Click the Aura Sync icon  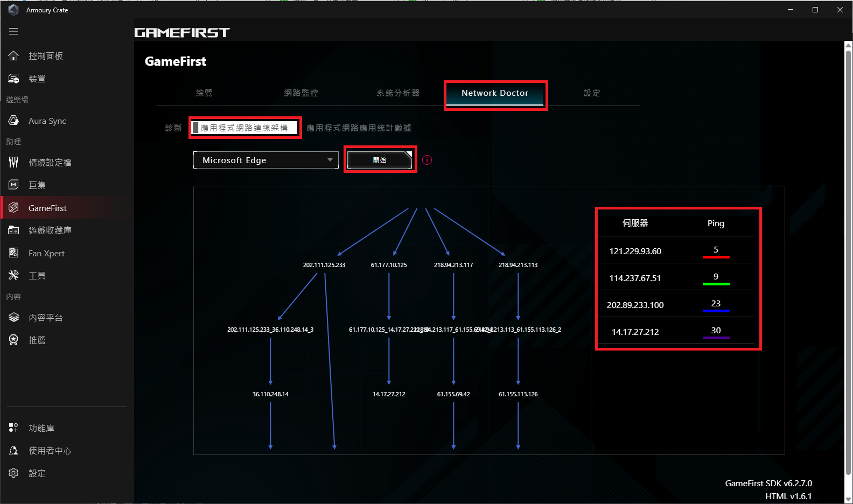pos(13,120)
